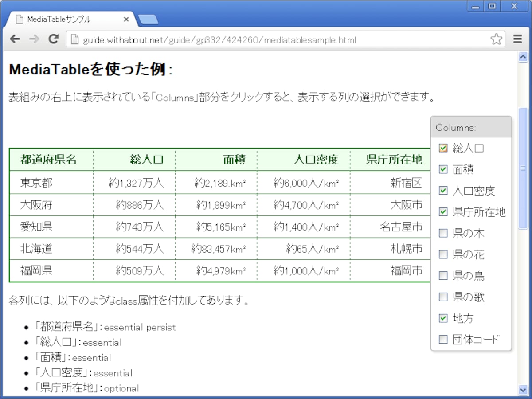532x399 pixels.
Task: Click the 約886万人 population cell
Action: [134, 205]
